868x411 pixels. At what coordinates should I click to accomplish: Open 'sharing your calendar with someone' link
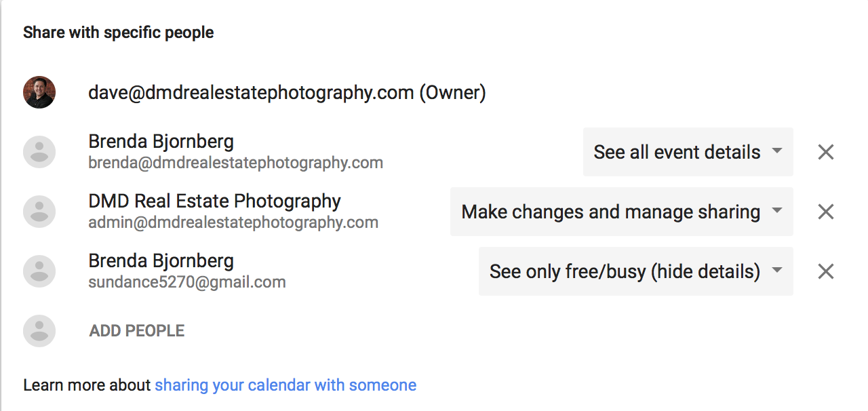pos(285,385)
